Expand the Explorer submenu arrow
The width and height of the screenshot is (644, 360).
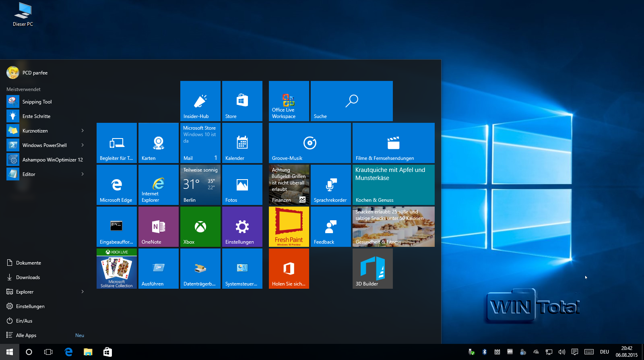point(83,292)
